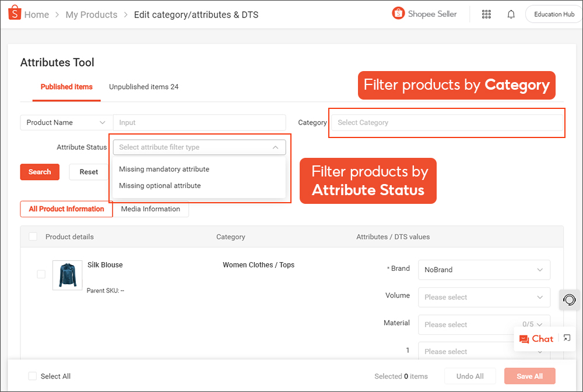This screenshot has width=583, height=392.
Task: Open the apps grid icon in the header
Action: 486,14
